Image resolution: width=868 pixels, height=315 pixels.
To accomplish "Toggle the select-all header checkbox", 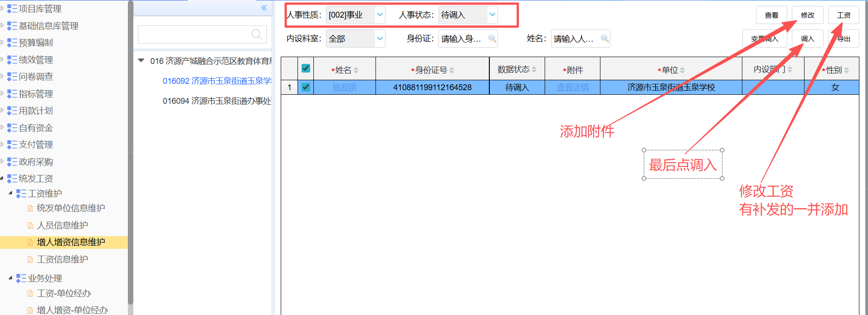I will [306, 68].
